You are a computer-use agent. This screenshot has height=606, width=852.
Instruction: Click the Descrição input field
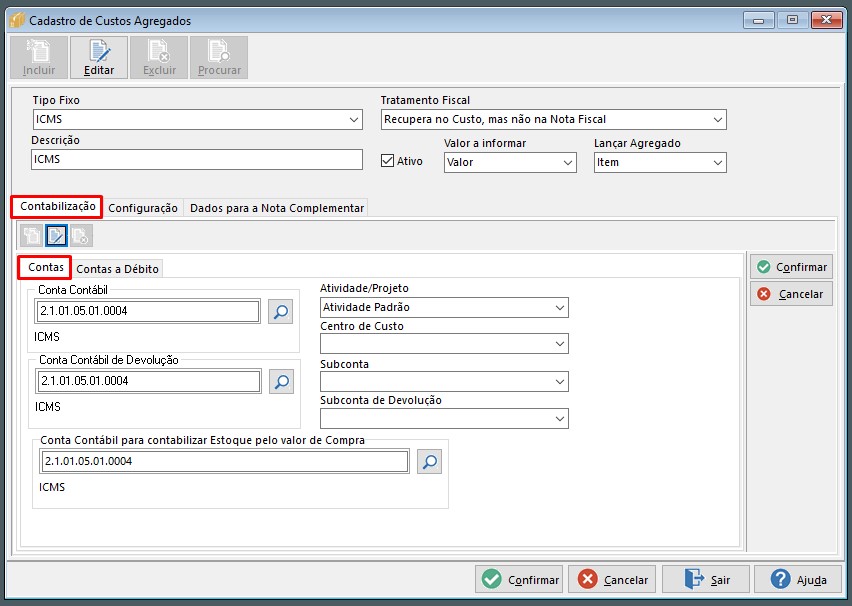pos(197,160)
